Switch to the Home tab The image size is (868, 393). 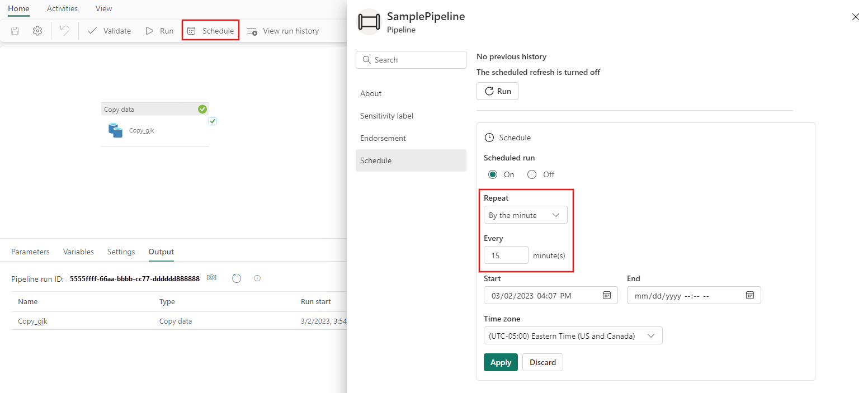pos(18,8)
